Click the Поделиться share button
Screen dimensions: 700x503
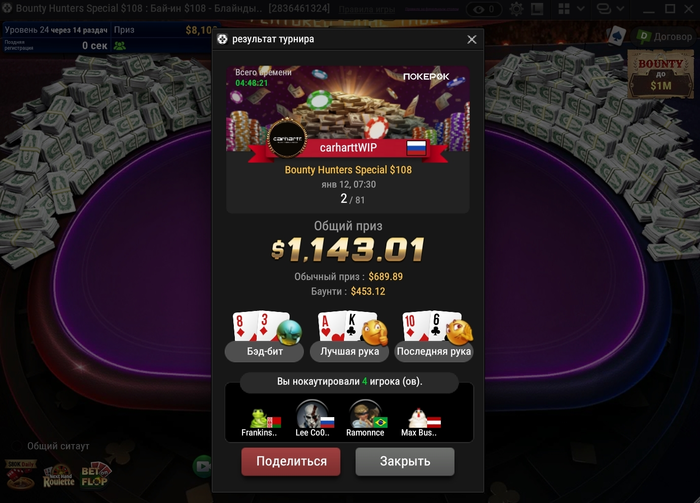[291, 461]
